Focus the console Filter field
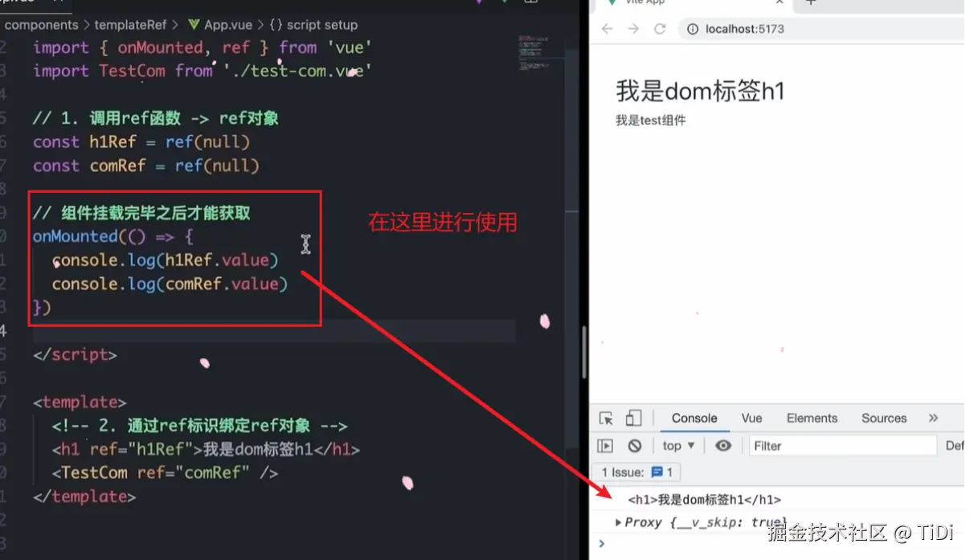 pyautogui.click(x=843, y=446)
